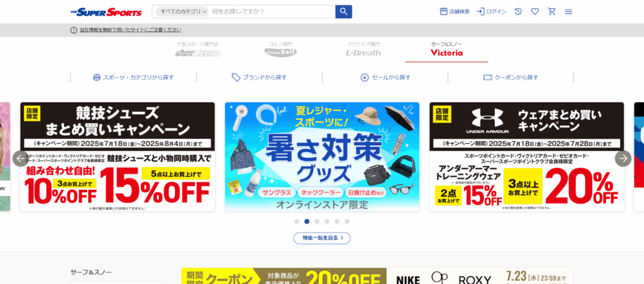644x284 pixels.
Task: Click the blue search magnifier button
Action: tap(343, 11)
